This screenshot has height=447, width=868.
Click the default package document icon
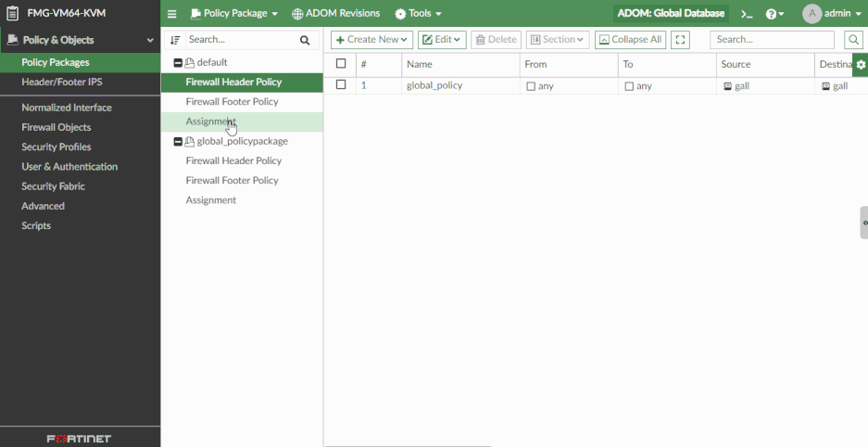[x=190, y=62]
